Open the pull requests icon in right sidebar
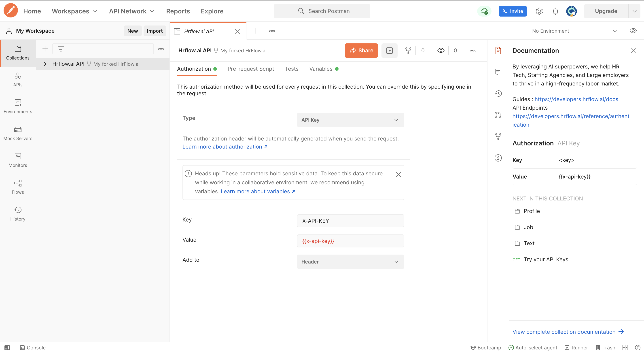 pos(498,115)
